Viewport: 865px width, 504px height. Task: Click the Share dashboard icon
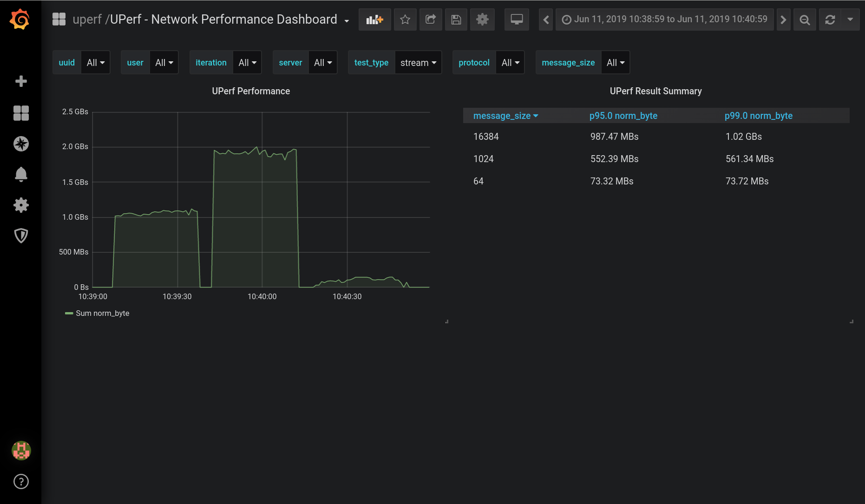click(431, 20)
